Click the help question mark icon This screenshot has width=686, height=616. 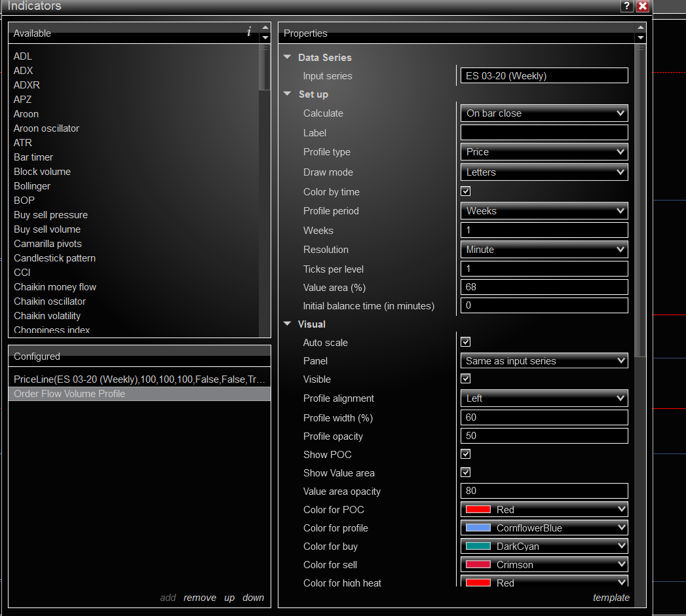click(x=626, y=6)
